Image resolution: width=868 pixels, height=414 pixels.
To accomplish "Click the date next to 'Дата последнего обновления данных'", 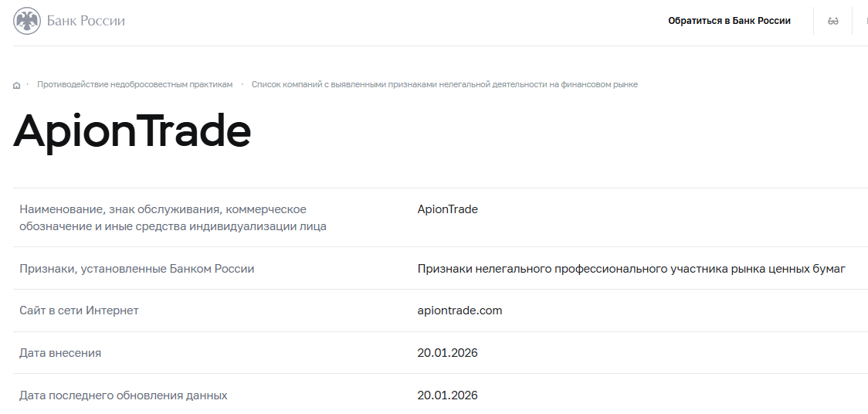I will [447, 395].
